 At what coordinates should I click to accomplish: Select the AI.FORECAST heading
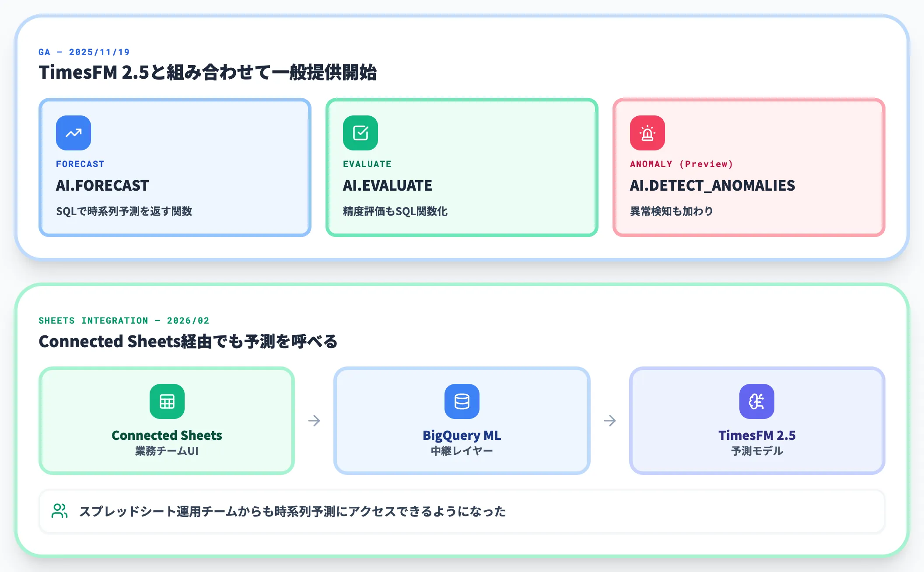pos(102,185)
